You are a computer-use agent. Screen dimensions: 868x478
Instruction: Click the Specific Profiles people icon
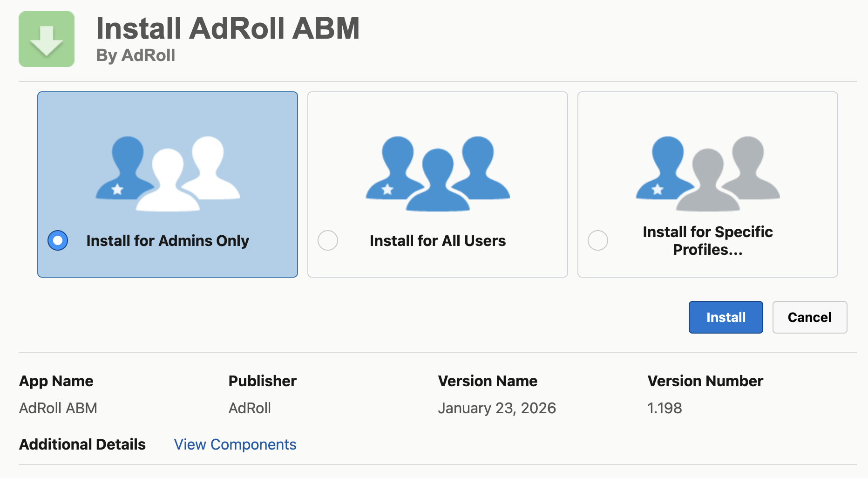(x=708, y=173)
